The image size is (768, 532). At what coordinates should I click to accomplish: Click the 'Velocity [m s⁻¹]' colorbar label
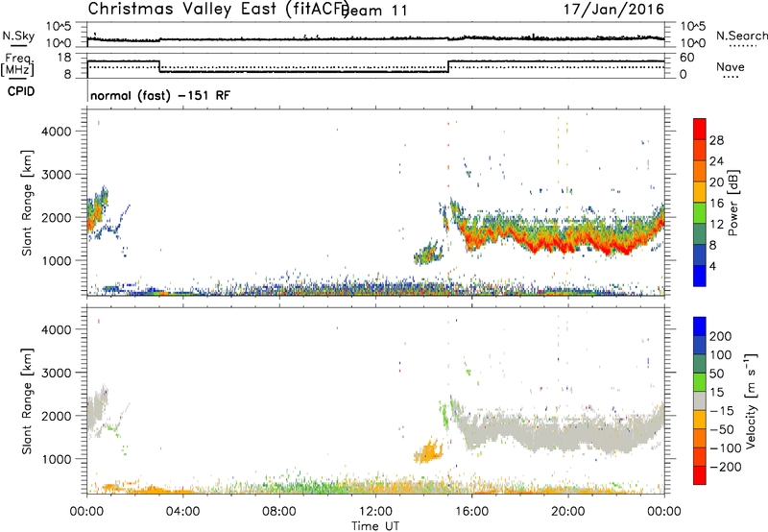click(751, 400)
